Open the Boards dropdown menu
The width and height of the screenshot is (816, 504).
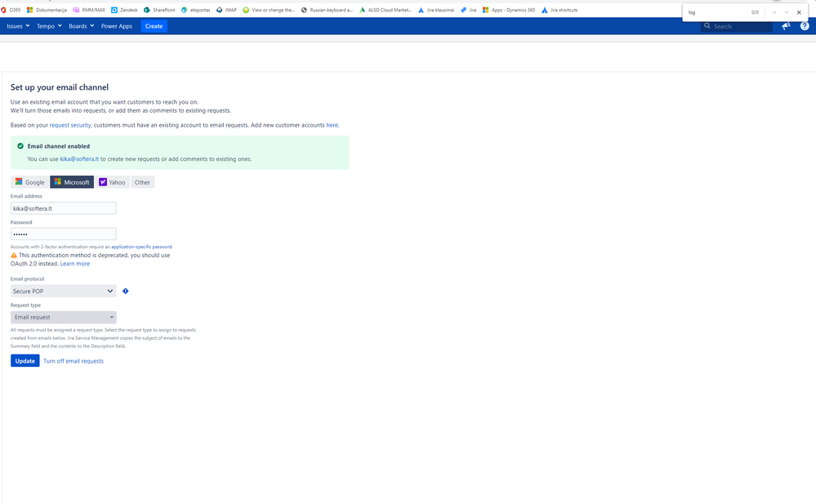pyautogui.click(x=81, y=26)
